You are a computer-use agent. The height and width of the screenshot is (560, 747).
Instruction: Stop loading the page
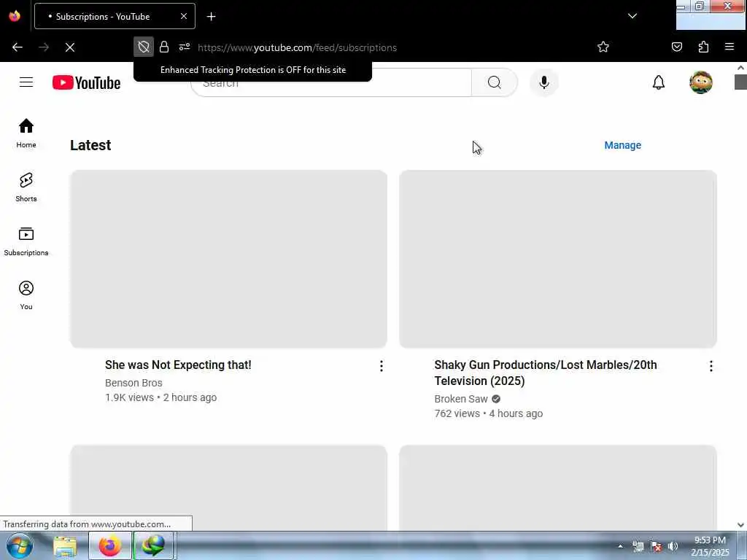70,47
